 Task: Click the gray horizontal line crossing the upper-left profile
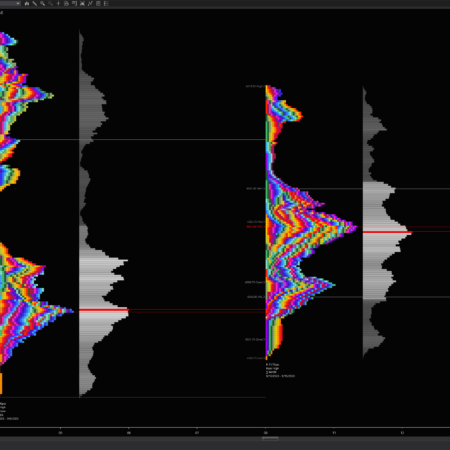pyautogui.click(x=140, y=139)
